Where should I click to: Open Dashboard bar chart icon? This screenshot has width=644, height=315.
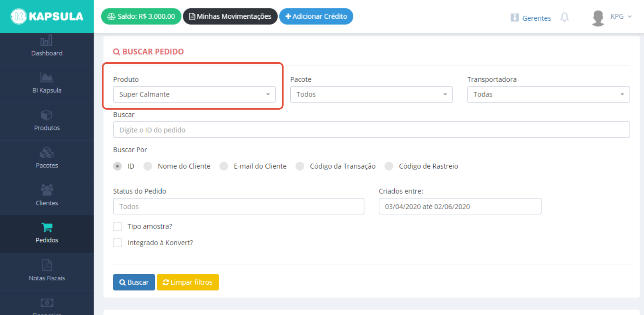[46, 41]
